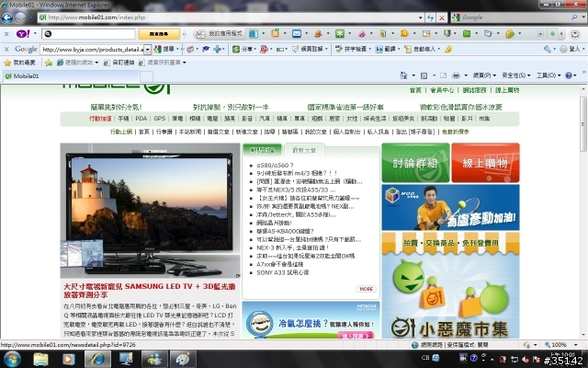The height and width of the screenshot is (368, 588).
Task: Open the 網頁(P) Page menu dropdown
Action: pos(484,75)
